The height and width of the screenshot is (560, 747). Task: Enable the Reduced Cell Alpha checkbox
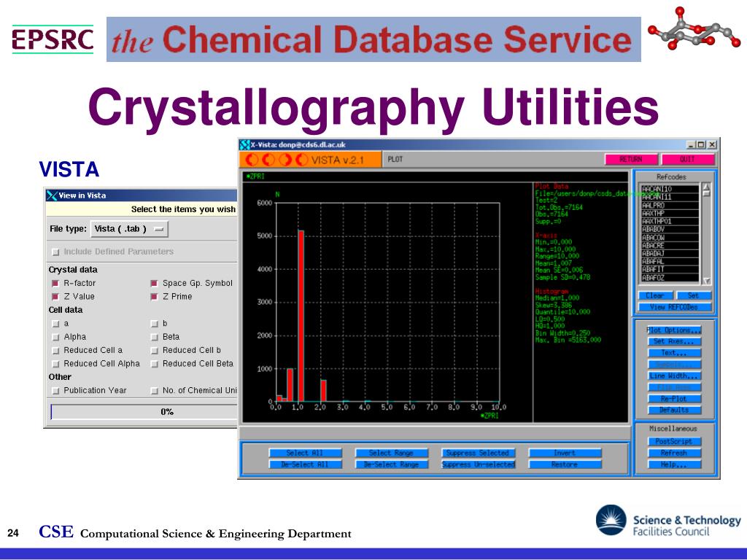point(55,364)
